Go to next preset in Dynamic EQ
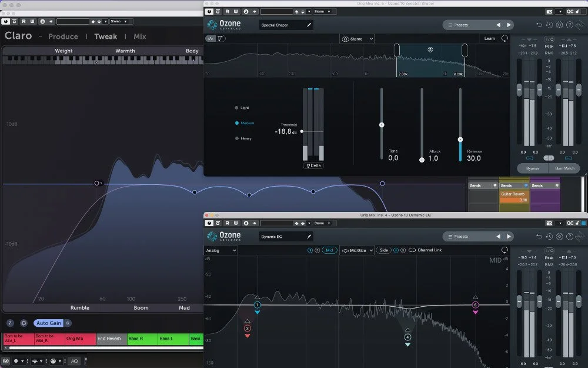Viewport: 588px width, 368px height. (x=509, y=237)
